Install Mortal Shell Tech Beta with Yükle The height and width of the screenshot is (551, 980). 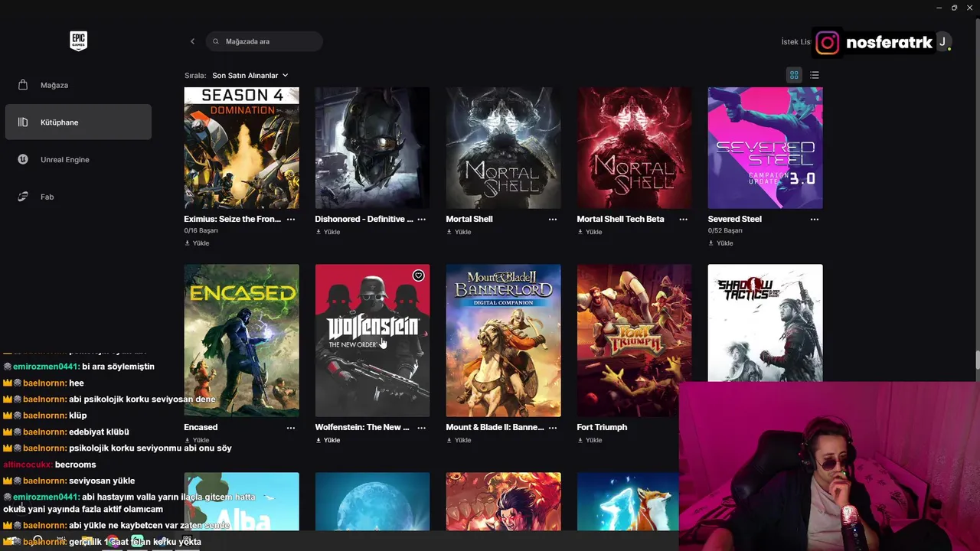[x=590, y=232]
